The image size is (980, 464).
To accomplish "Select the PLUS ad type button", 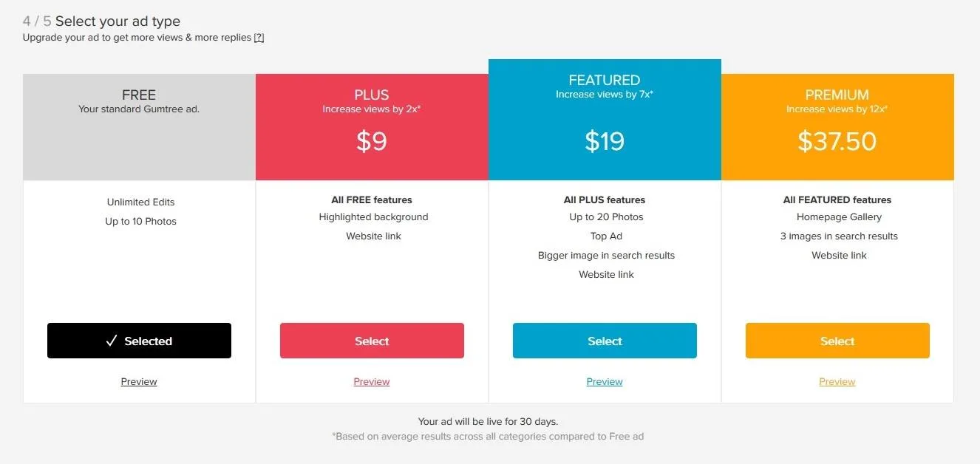I will tap(372, 341).
